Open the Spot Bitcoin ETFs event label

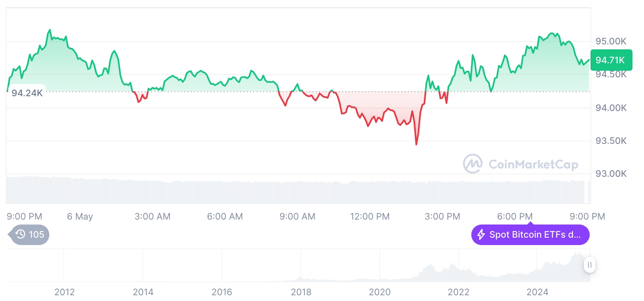click(x=535, y=235)
